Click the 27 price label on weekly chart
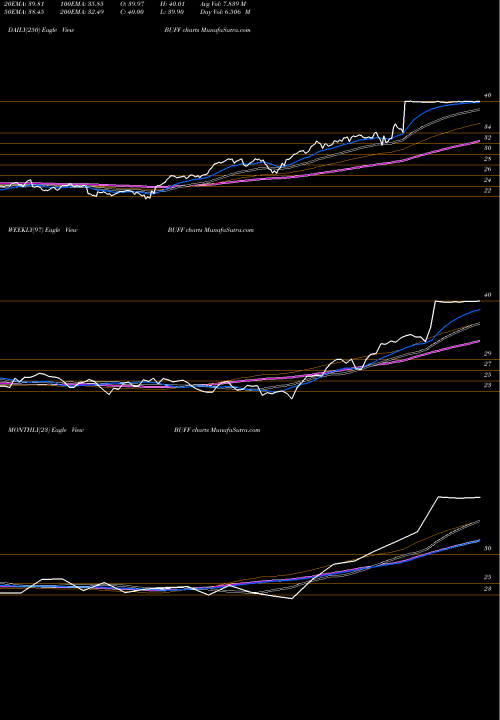Screen dimensions: 500x720 click(487, 364)
